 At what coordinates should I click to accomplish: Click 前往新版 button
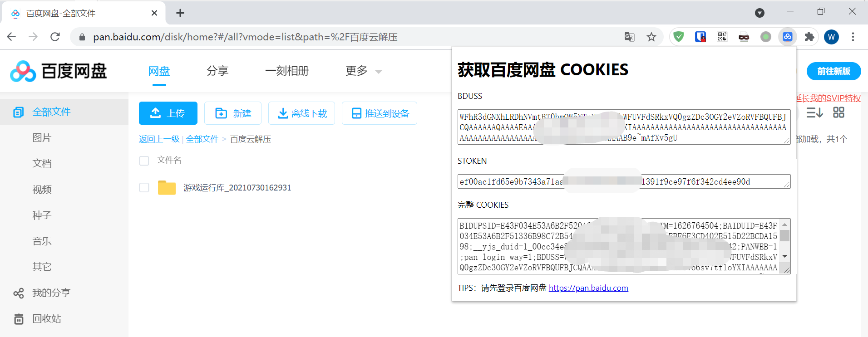(833, 71)
